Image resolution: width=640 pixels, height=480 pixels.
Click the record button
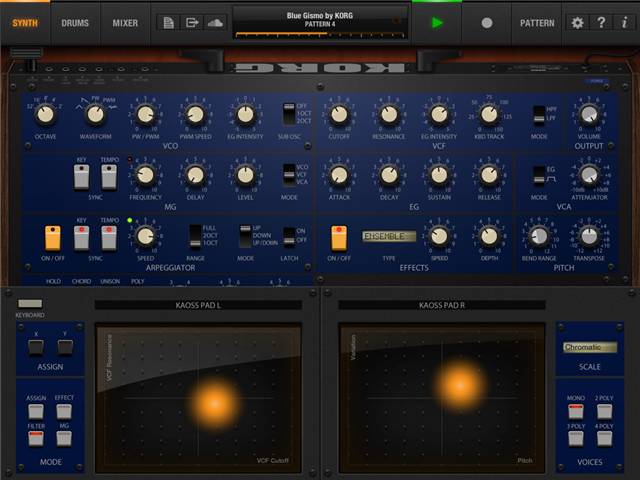[x=487, y=23]
